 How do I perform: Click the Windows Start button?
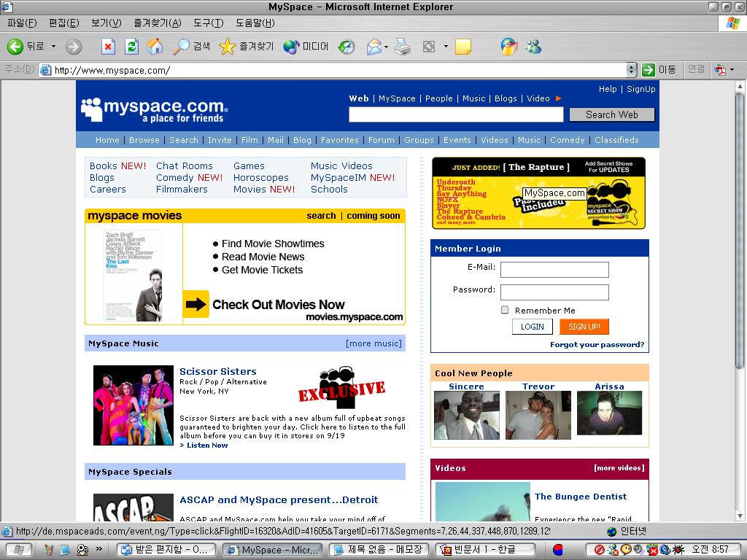point(18,550)
